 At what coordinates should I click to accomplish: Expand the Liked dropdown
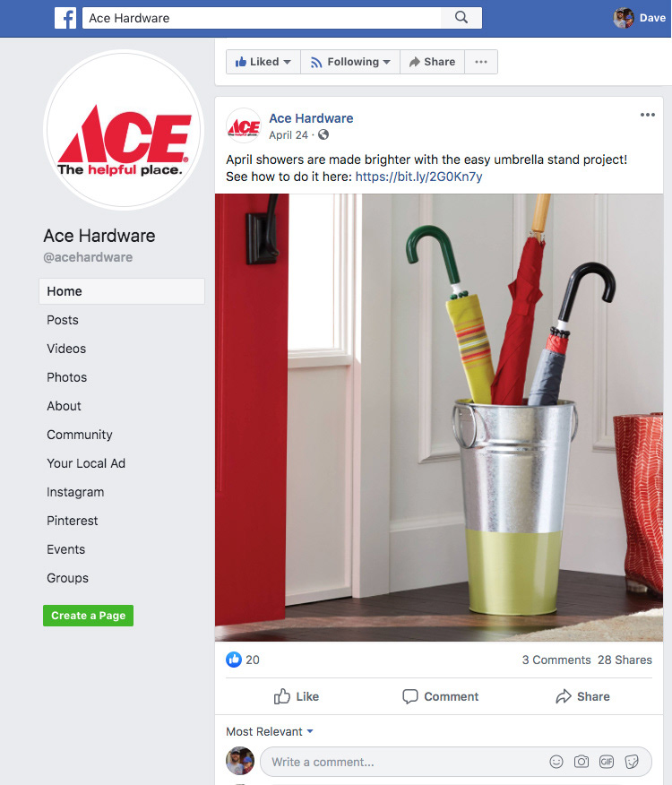coord(263,62)
